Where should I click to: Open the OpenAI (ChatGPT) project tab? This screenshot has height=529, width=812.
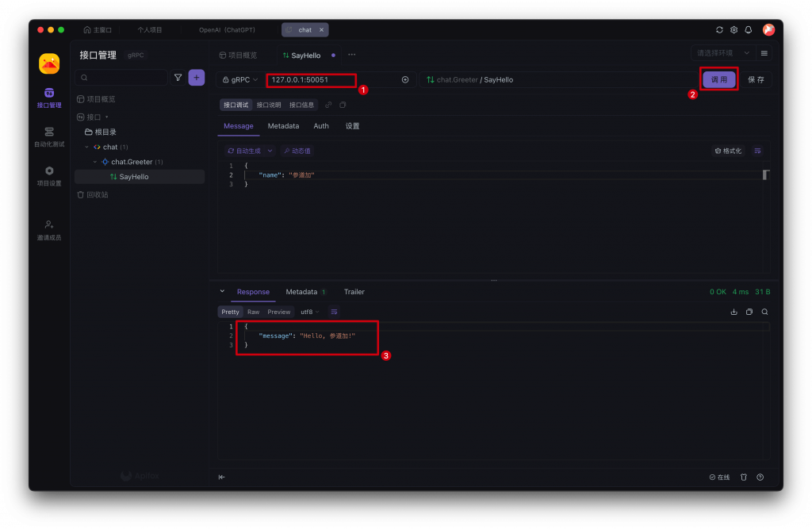click(227, 30)
